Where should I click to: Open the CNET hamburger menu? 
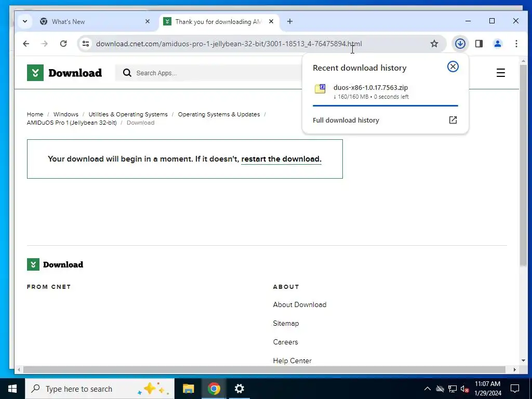coord(500,73)
